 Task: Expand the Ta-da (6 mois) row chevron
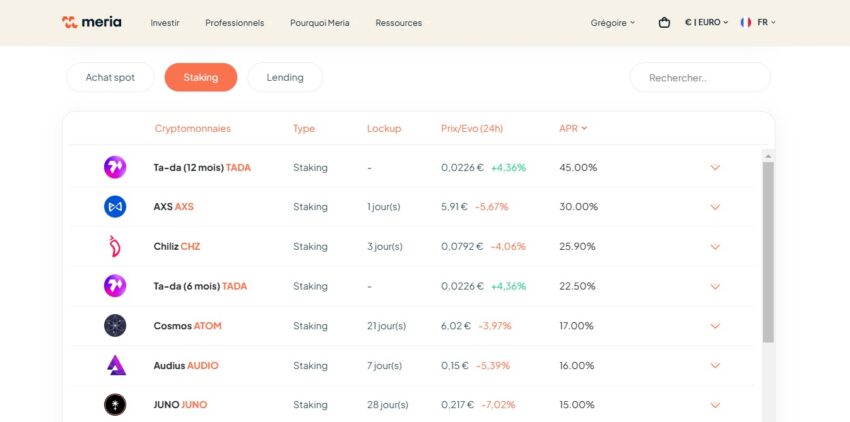click(x=715, y=286)
